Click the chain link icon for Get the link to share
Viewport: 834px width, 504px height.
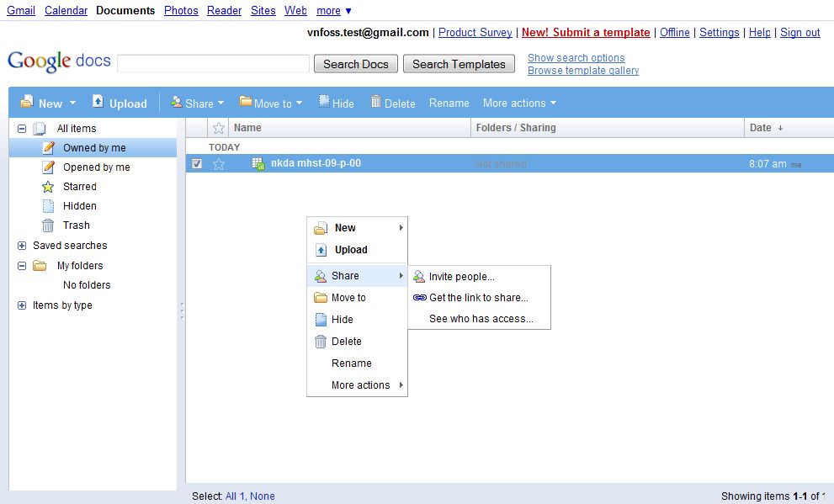(419, 297)
